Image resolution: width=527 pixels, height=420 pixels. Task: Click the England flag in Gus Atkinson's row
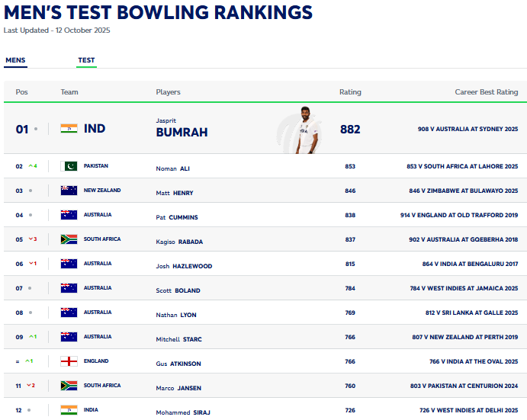69,361
